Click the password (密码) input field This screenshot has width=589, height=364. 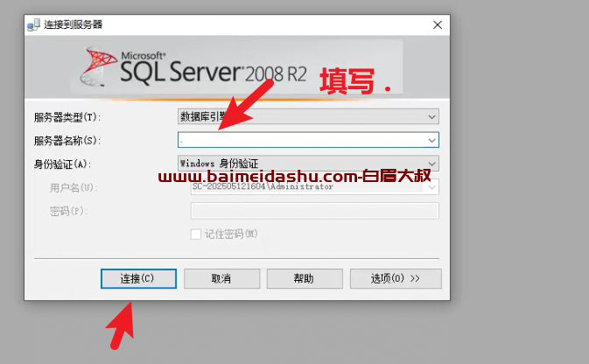315,211
